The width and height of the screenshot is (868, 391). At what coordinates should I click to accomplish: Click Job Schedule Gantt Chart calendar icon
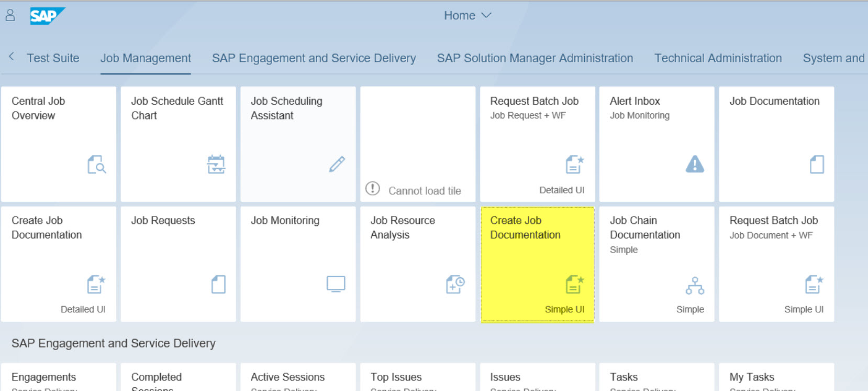click(216, 165)
